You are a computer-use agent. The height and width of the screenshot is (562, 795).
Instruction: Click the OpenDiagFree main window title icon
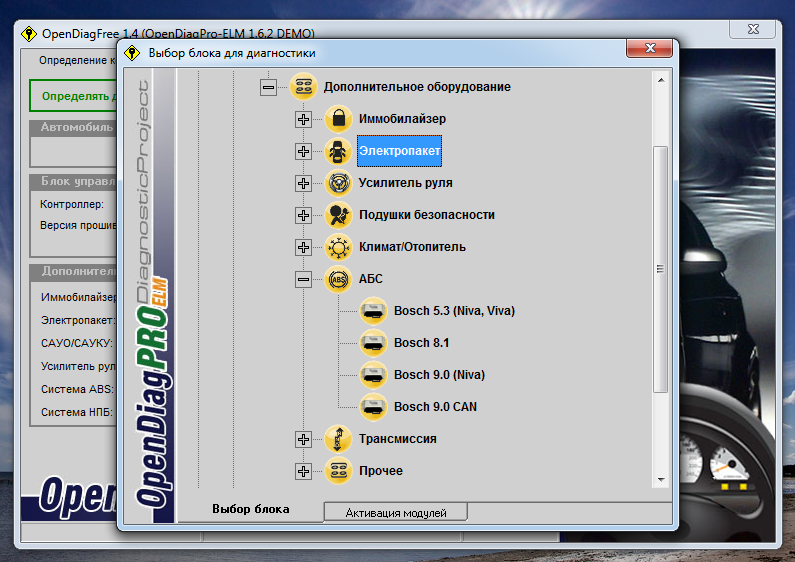[29, 34]
